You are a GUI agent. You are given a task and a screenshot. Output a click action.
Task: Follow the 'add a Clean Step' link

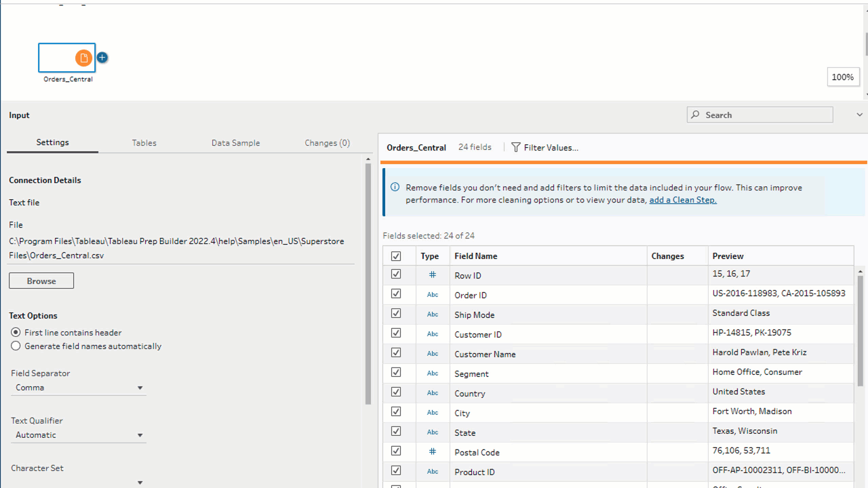tap(682, 200)
